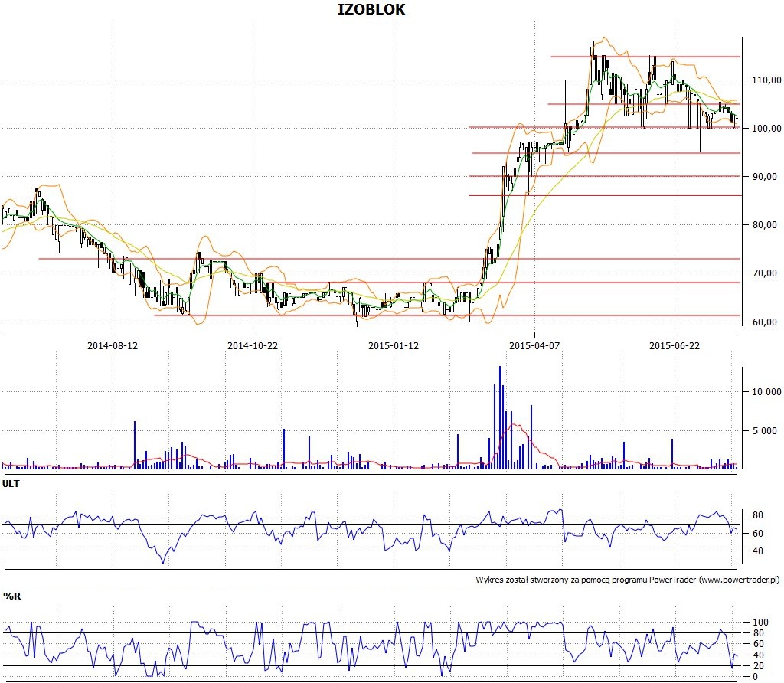Viewport: 784px width, 683px height.
Task: Click the 10 000 volume axis label
Action: click(x=766, y=391)
